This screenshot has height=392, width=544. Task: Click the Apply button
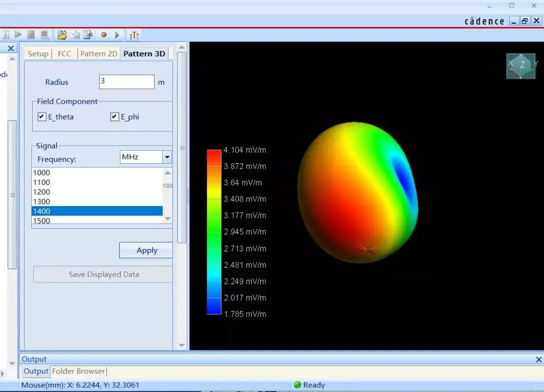(x=147, y=250)
